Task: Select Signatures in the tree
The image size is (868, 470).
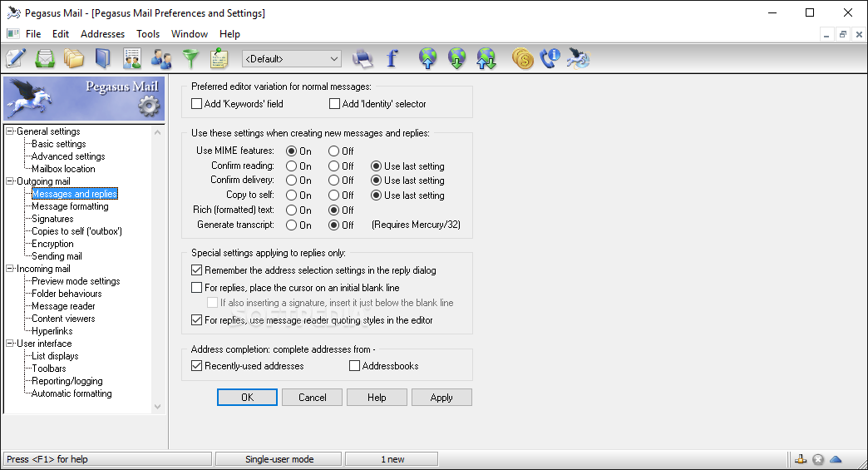Action: click(x=52, y=219)
